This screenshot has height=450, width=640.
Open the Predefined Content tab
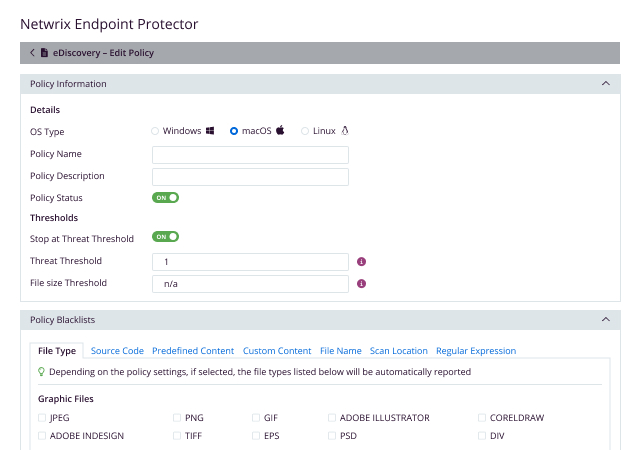click(x=193, y=351)
